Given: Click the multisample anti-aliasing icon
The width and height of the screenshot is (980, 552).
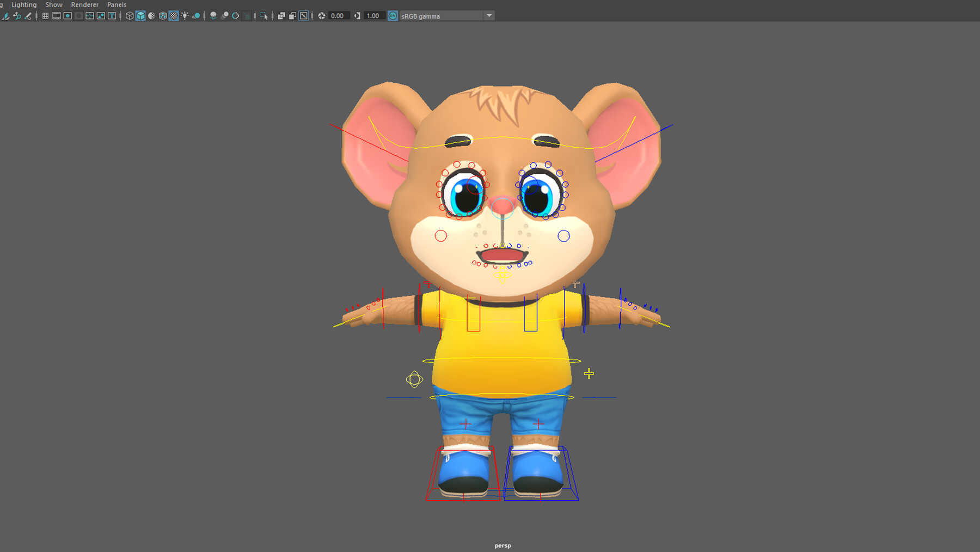Looking at the screenshot, I should (236, 16).
